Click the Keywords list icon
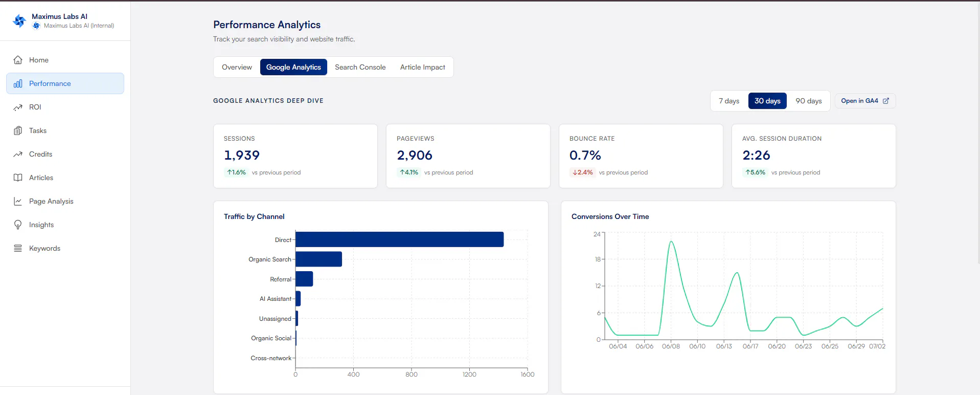This screenshot has width=980, height=395. click(x=18, y=248)
